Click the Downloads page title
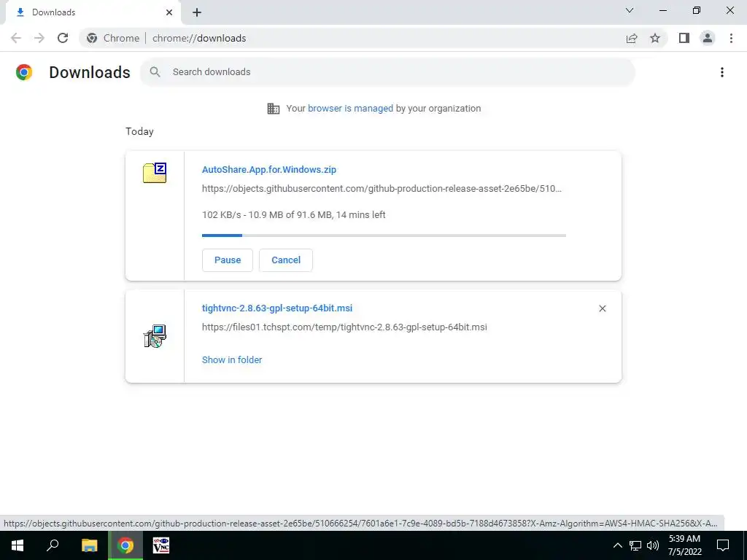 click(x=90, y=72)
